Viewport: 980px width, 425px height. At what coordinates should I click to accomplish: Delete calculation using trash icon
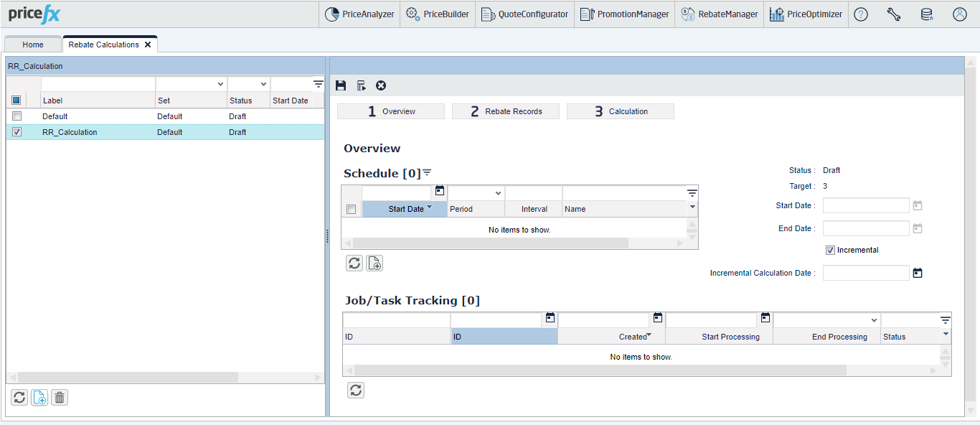click(x=60, y=397)
